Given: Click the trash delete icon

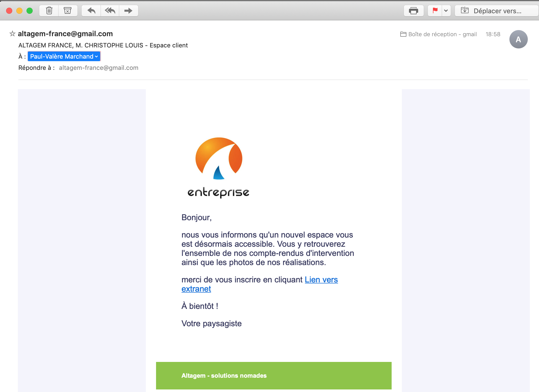Looking at the screenshot, I should [49, 11].
